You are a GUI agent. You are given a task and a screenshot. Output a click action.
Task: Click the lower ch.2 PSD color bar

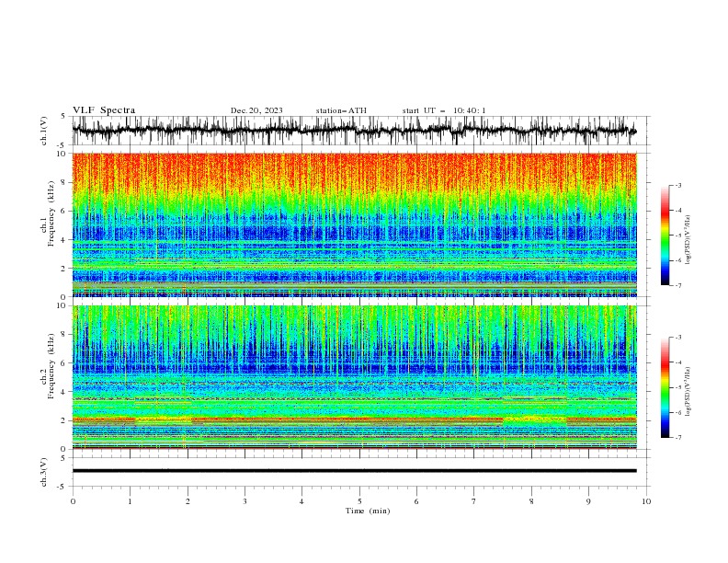pyautogui.click(x=665, y=387)
